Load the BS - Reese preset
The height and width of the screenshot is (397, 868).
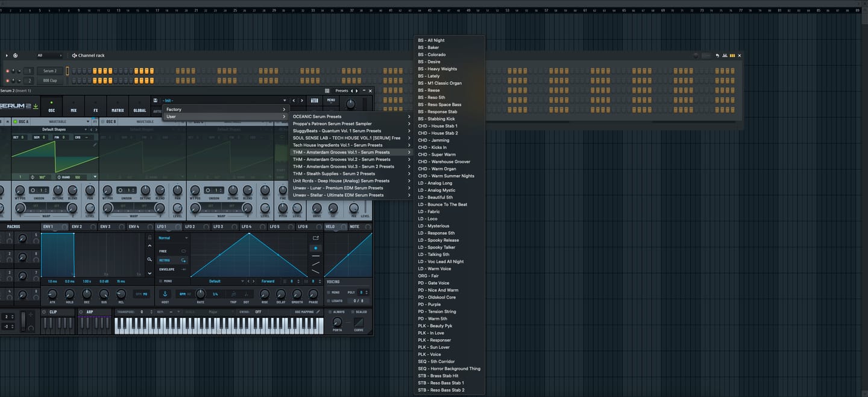coord(449,91)
